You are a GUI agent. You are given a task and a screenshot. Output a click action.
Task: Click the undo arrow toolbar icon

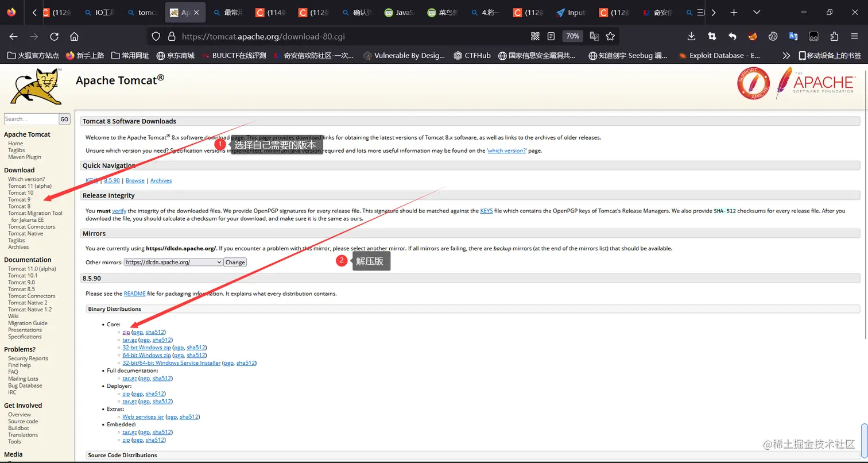732,36
